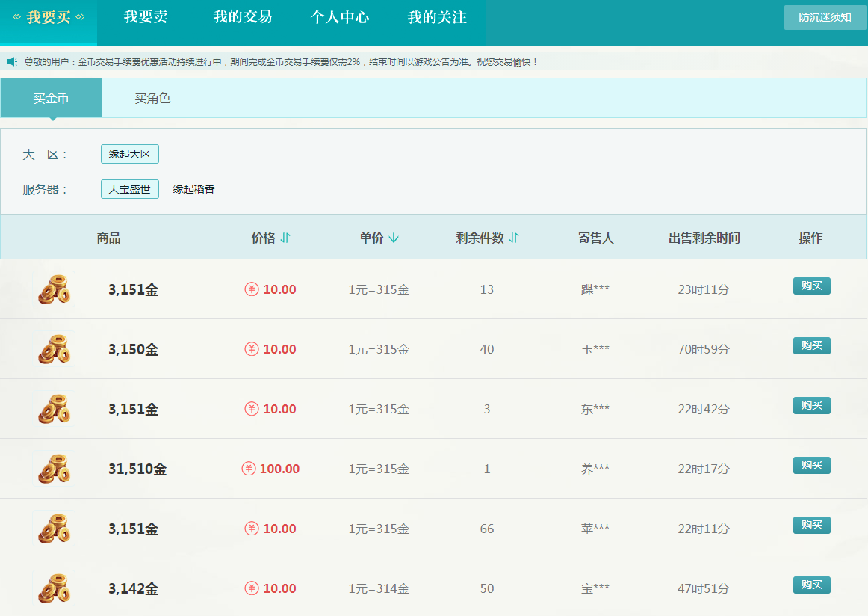Click the gold coin icon on the first listing
The image size is (868, 616).
click(54, 289)
